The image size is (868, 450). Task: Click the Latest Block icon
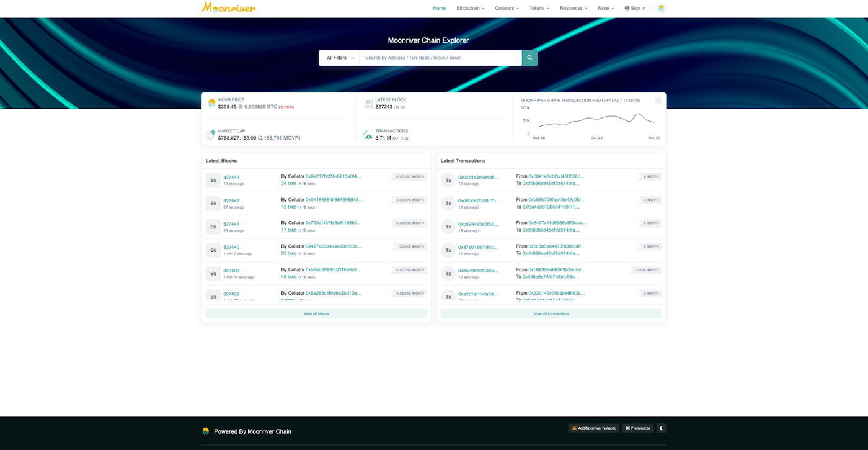[368, 103]
